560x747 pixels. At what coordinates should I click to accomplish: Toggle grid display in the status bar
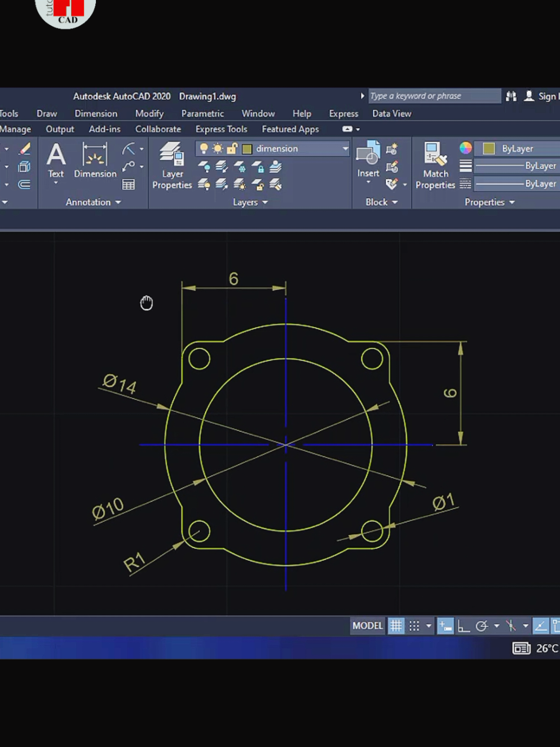pos(396,626)
